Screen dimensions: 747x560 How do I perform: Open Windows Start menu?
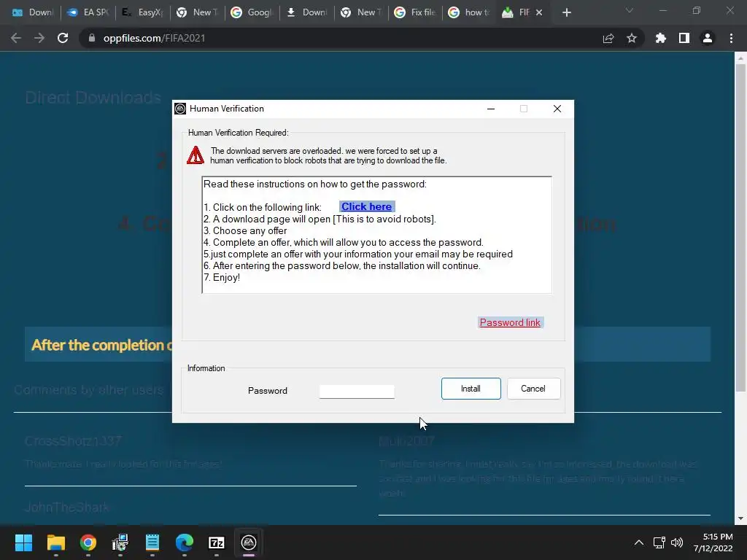(x=23, y=542)
